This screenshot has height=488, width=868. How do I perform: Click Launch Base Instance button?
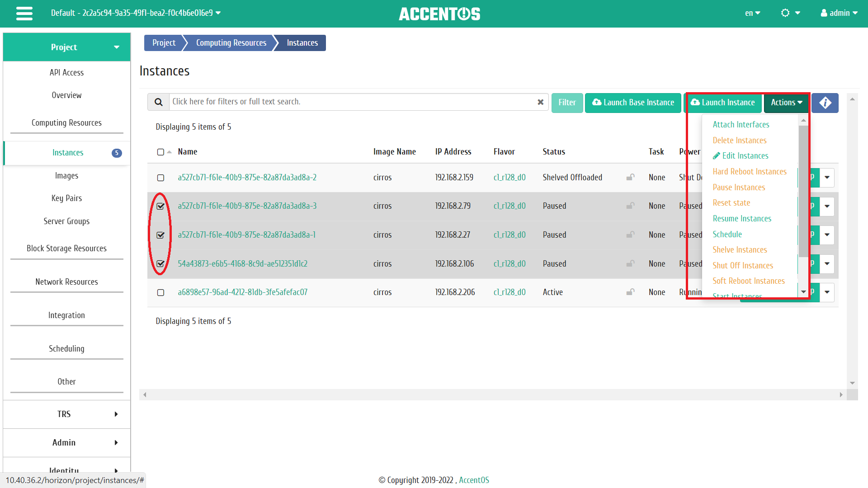(x=633, y=103)
